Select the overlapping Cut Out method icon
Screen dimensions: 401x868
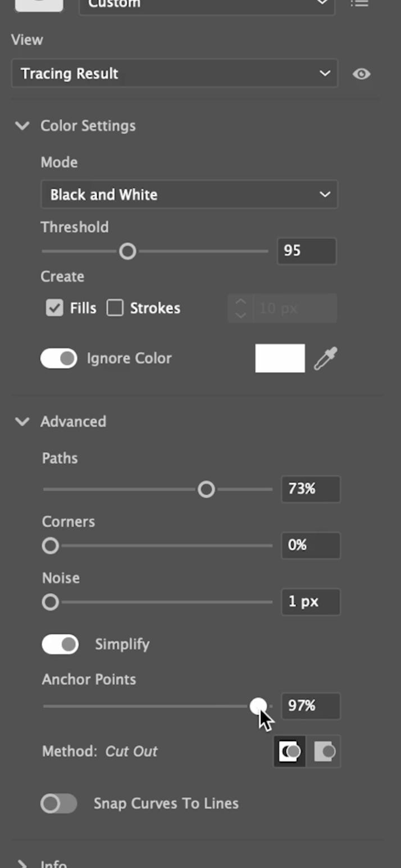(290, 752)
